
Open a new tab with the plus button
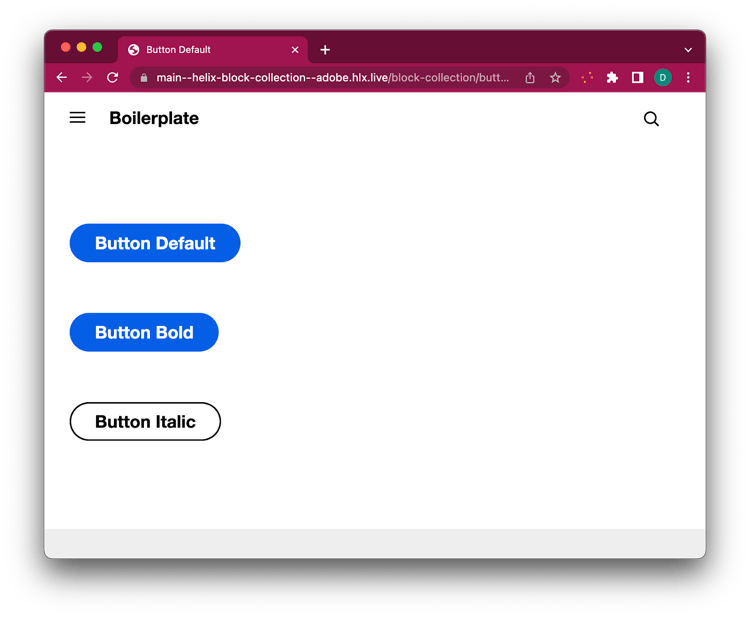coord(325,50)
